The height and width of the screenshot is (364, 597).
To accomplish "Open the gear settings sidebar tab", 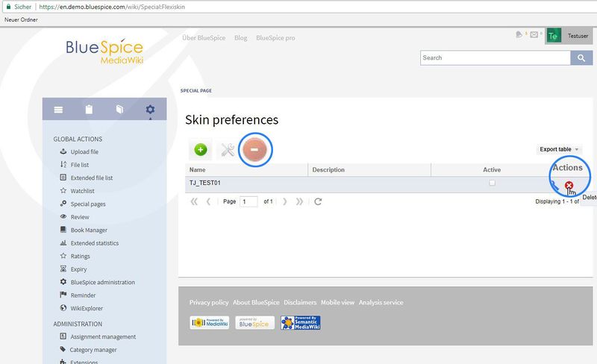I will point(150,110).
